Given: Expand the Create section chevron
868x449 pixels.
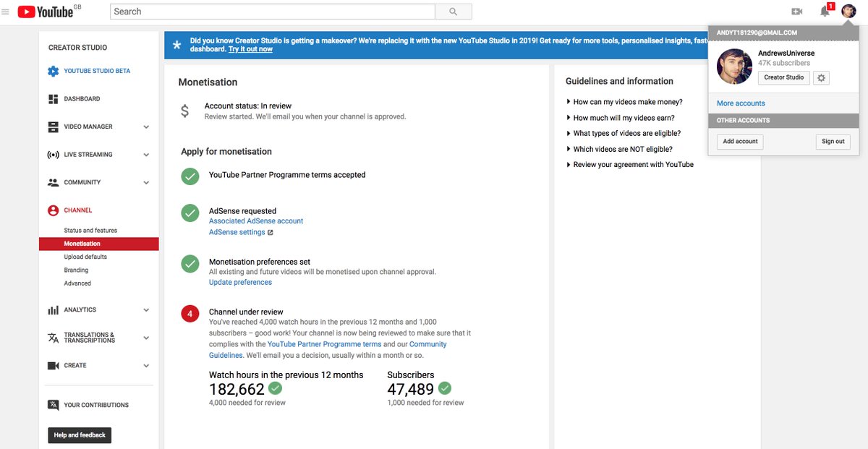Looking at the screenshot, I should click(x=146, y=366).
